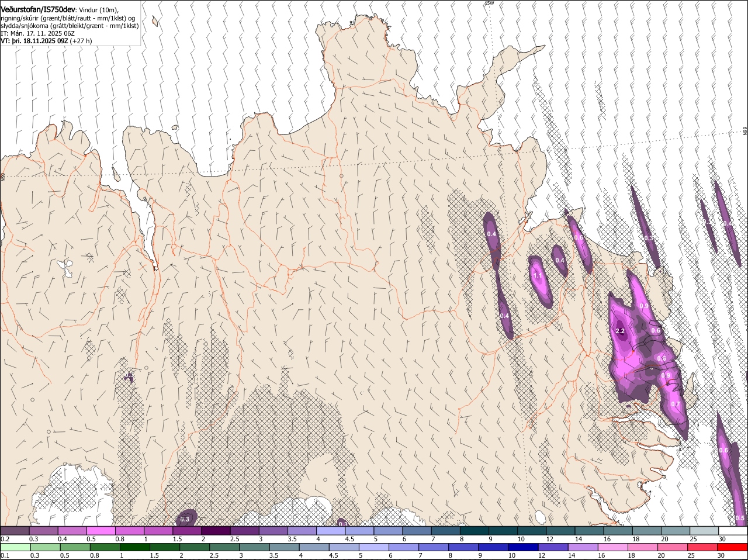This screenshot has width=748, height=560.
Task: Pick the light purple bottom-row swatch starting at 14
Action: 583,547
